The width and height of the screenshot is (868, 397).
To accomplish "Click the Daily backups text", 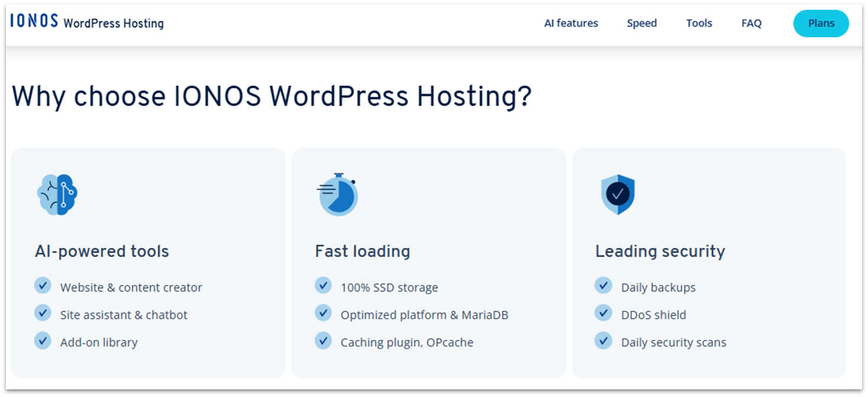I will click(x=658, y=288).
